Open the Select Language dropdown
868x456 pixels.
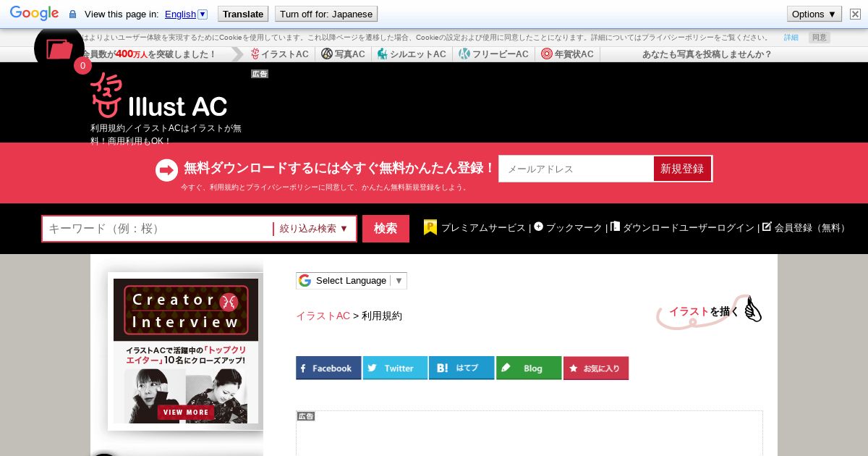[x=352, y=281]
